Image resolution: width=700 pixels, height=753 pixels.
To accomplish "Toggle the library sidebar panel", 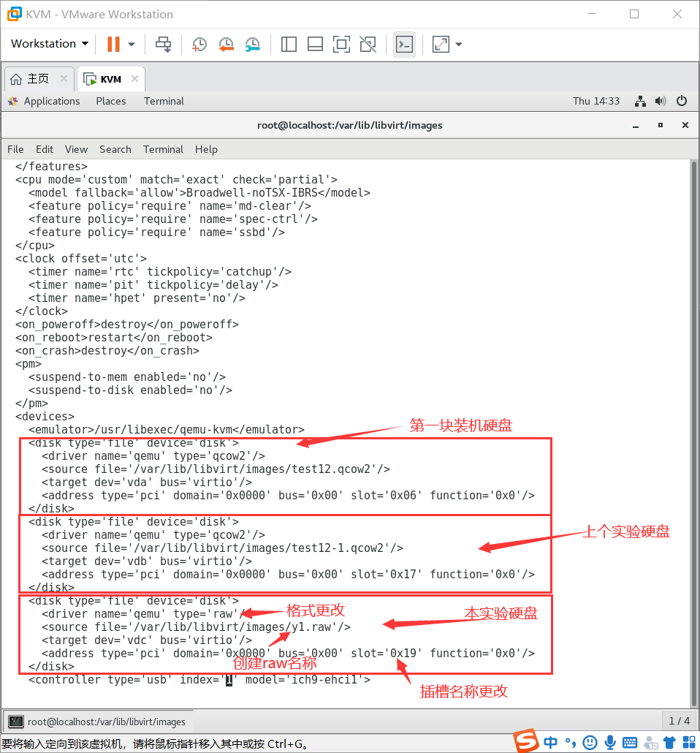I will point(289,44).
